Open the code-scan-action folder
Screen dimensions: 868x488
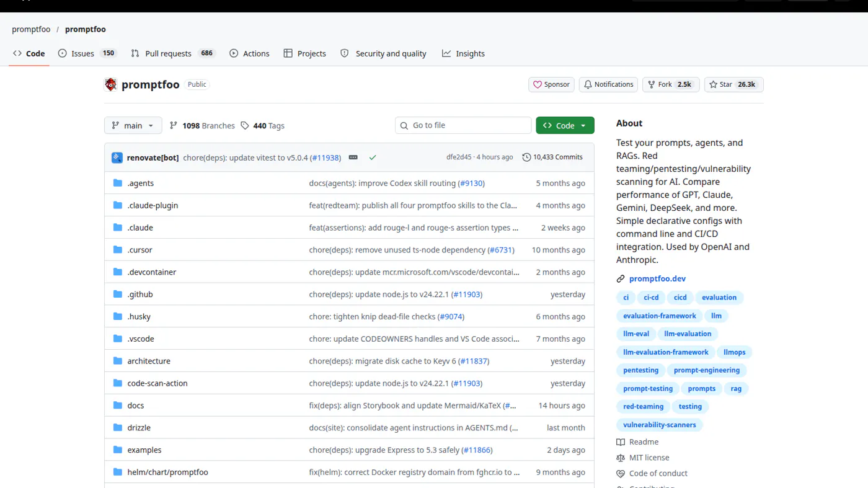[157, 383]
